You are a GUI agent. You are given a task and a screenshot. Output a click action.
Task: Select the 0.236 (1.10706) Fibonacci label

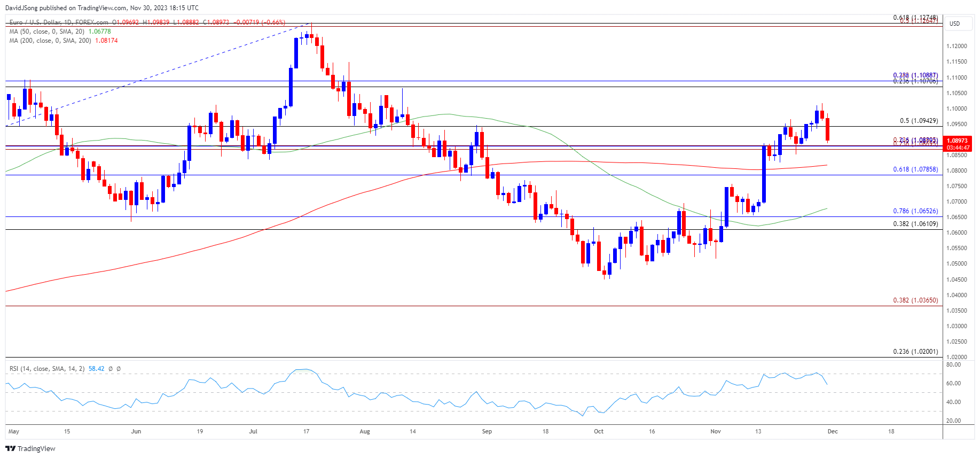pyautogui.click(x=915, y=81)
